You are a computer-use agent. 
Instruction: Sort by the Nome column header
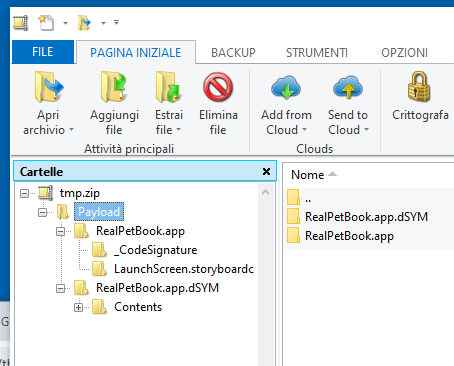(308, 175)
